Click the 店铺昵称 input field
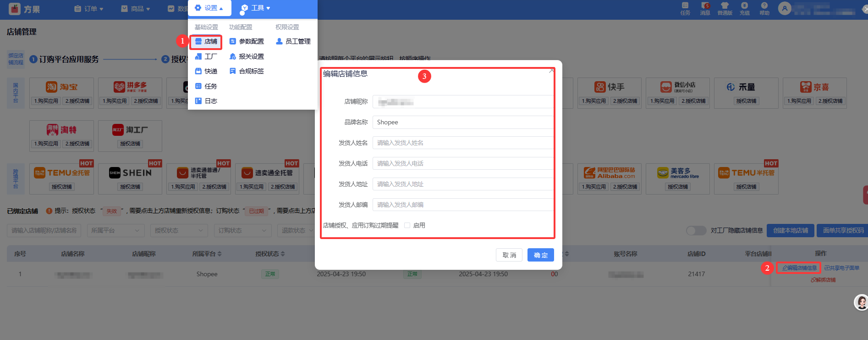Image resolution: width=868 pixels, height=340 pixels. point(463,101)
